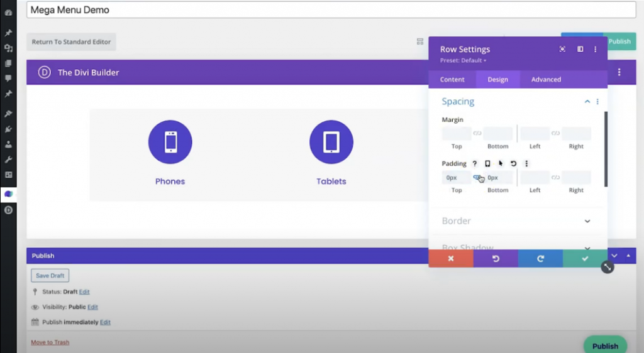Open the Preset: Default dropdown
644x353 pixels.
[463, 60]
